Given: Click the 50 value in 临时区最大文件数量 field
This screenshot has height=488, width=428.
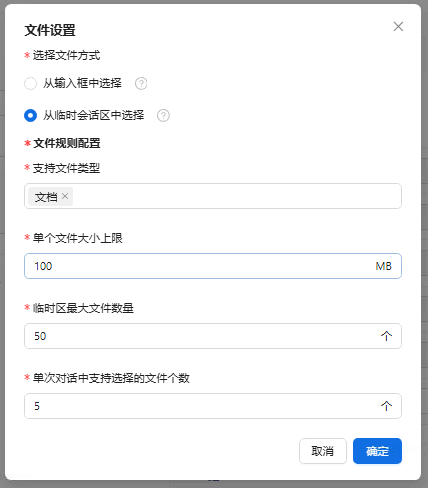Looking at the screenshot, I should (40, 336).
